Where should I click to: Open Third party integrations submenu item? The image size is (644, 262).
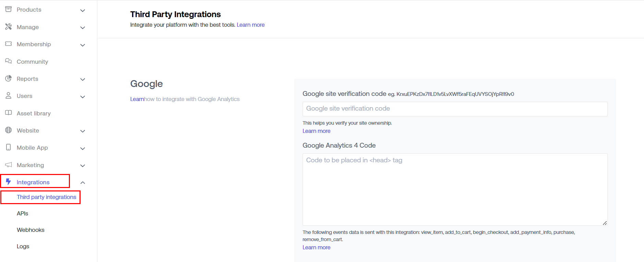click(46, 197)
